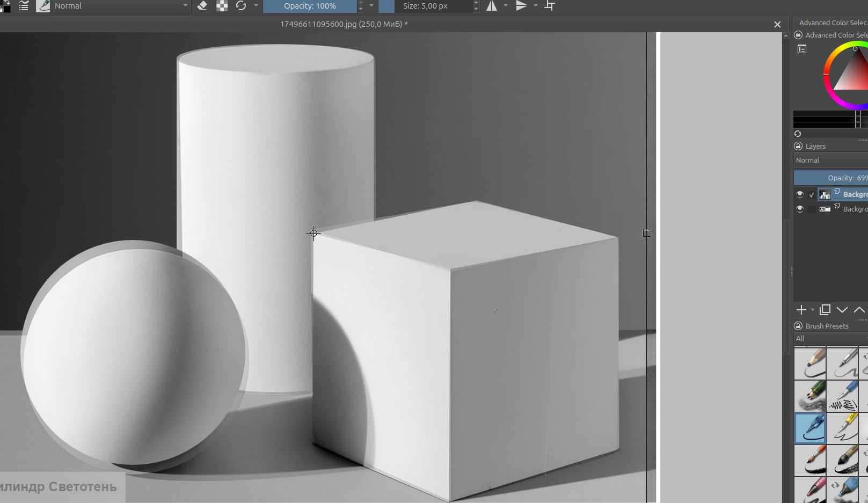Screen dimensions: 868x503
Task: Close the 17496611095600.jpg document tab
Action: tap(777, 24)
